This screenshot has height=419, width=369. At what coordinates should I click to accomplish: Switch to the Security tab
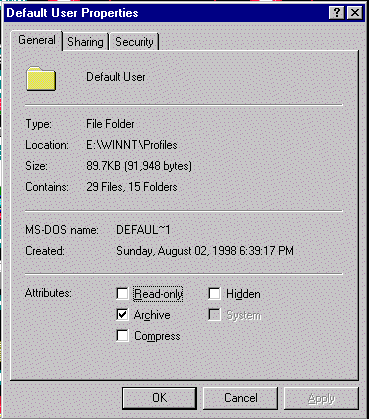pos(134,42)
